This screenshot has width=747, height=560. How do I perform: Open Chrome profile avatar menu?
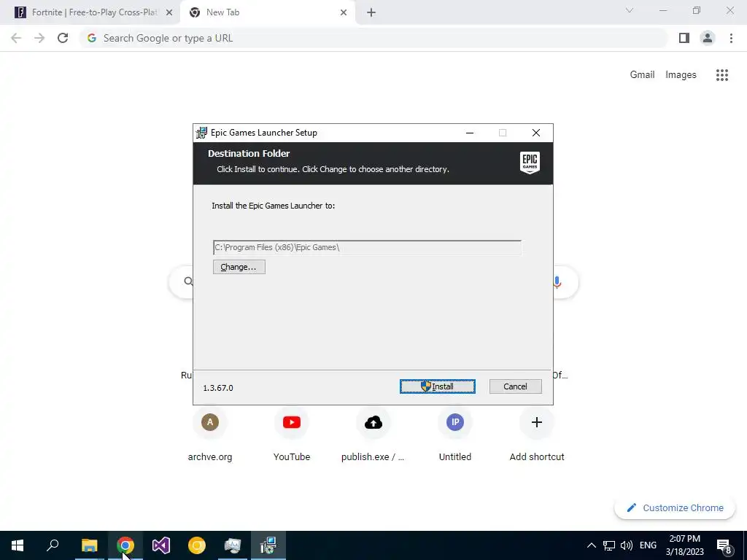(708, 38)
